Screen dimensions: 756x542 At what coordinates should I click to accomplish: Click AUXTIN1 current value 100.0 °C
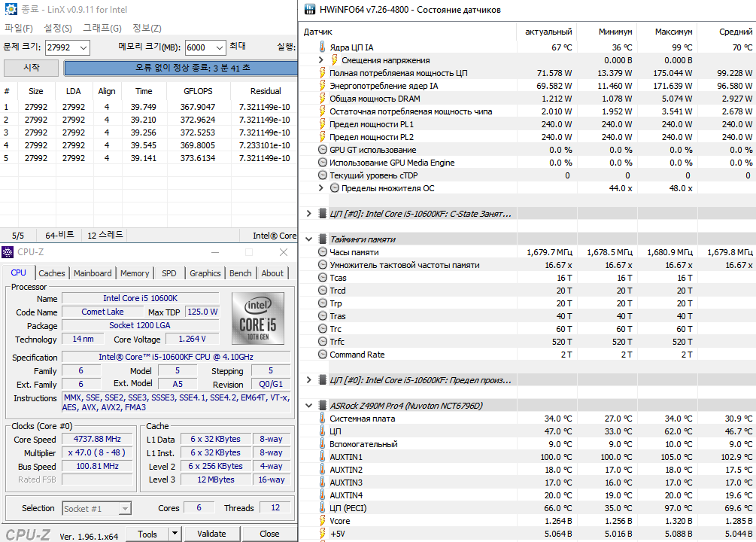click(x=557, y=457)
